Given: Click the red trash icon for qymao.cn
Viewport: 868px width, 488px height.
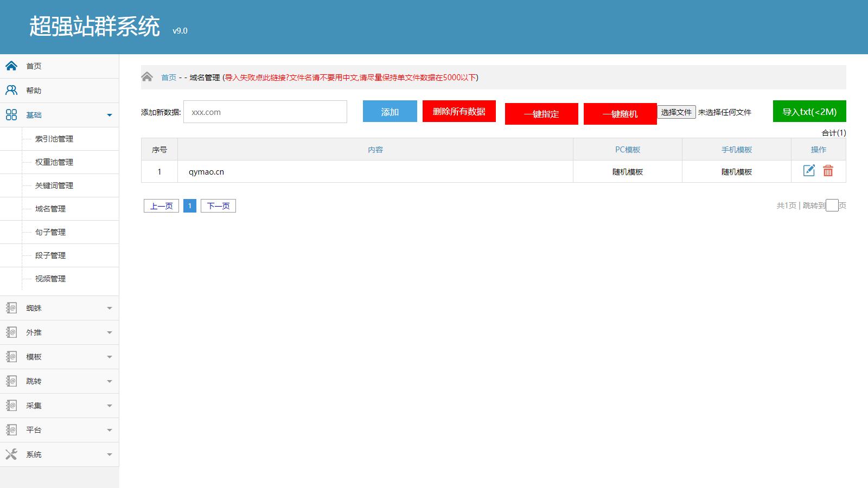Looking at the screenshot, I should (x=828, y=171).
